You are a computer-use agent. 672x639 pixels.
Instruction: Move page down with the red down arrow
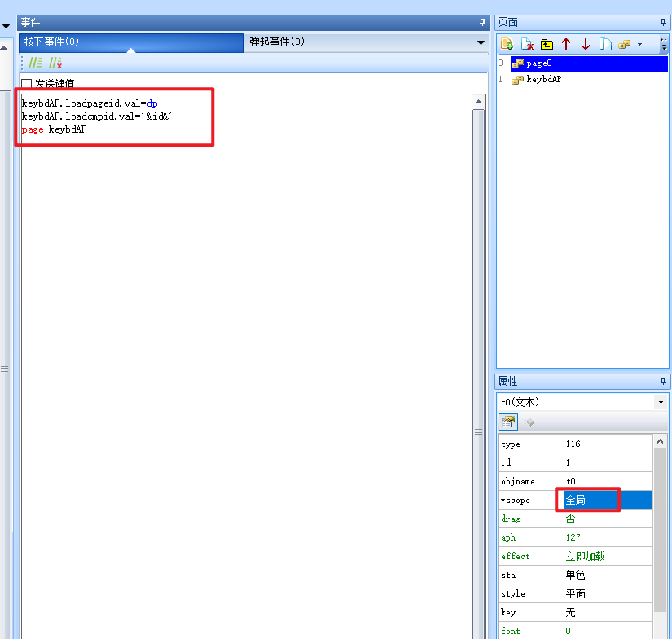586,44
